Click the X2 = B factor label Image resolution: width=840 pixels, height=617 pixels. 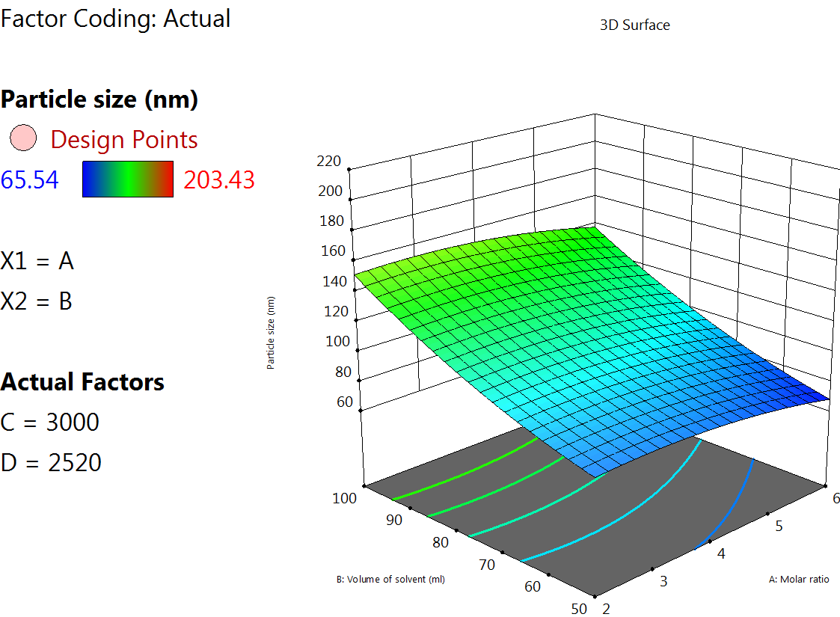pyautogui.click(x=37, y=301)
